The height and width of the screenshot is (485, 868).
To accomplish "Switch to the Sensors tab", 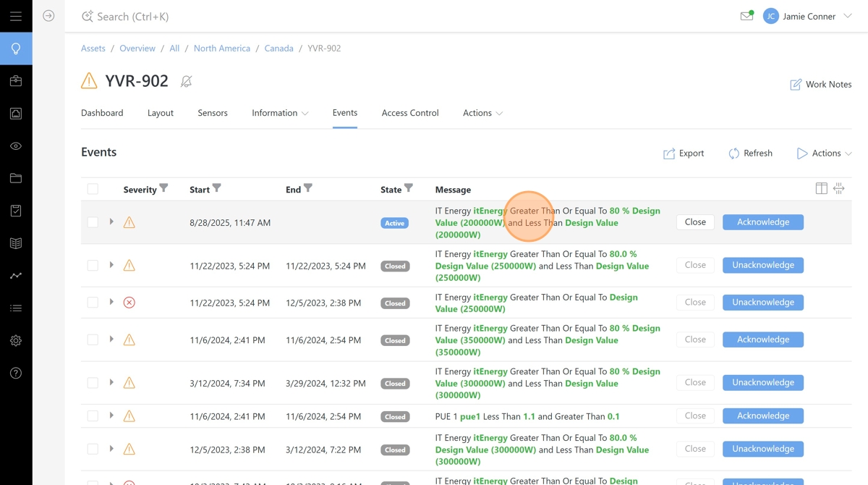I will (213, 113).
